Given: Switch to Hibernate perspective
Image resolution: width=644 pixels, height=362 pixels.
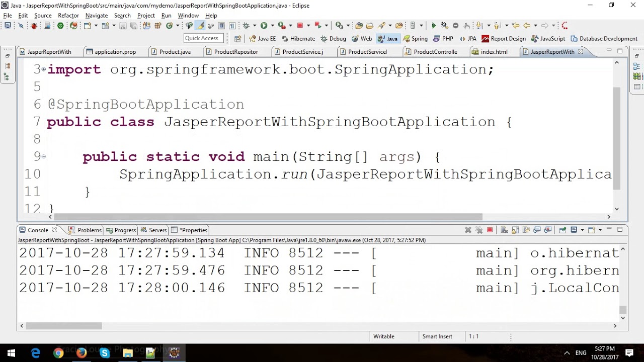Looking at the screenshot, I should (298, 39).
